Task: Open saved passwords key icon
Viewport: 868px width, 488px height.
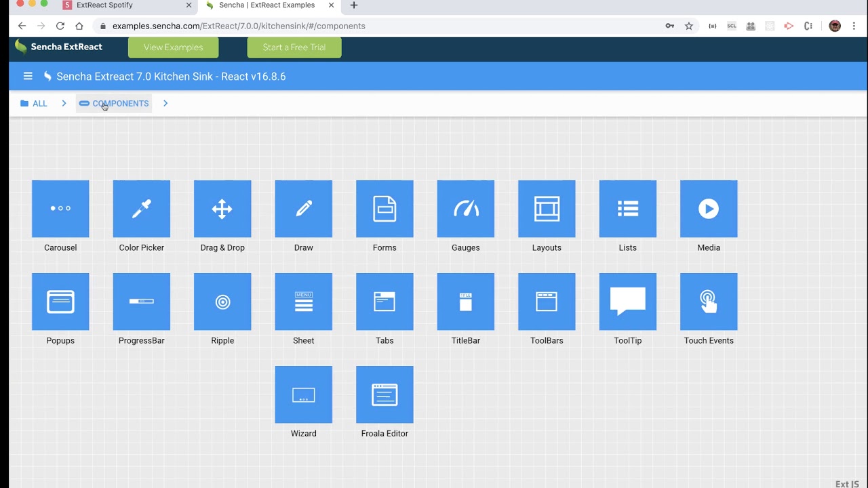Action: pyautogui.click(x=670, y=26)
